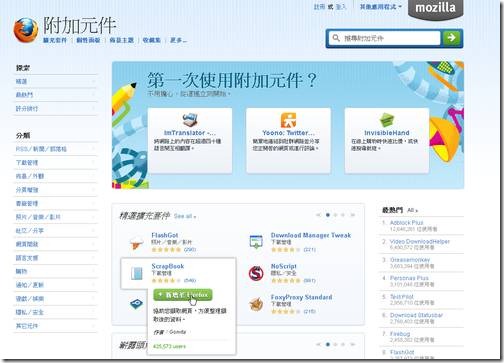Click the FoxyProxy Standard fox icon

256,304
